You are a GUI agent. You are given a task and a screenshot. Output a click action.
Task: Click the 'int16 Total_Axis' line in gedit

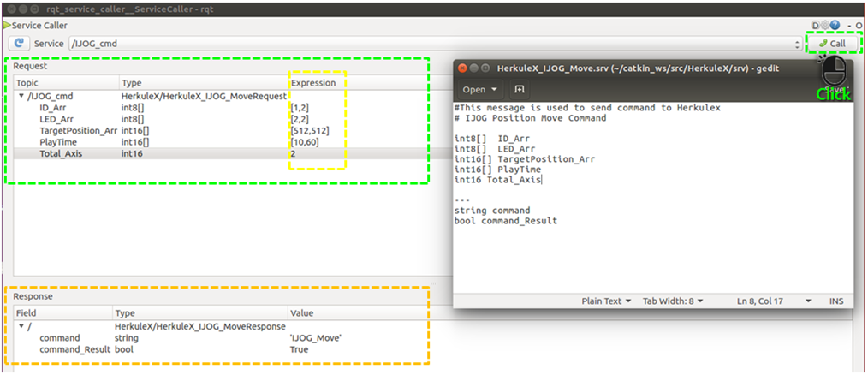(497, 180)
